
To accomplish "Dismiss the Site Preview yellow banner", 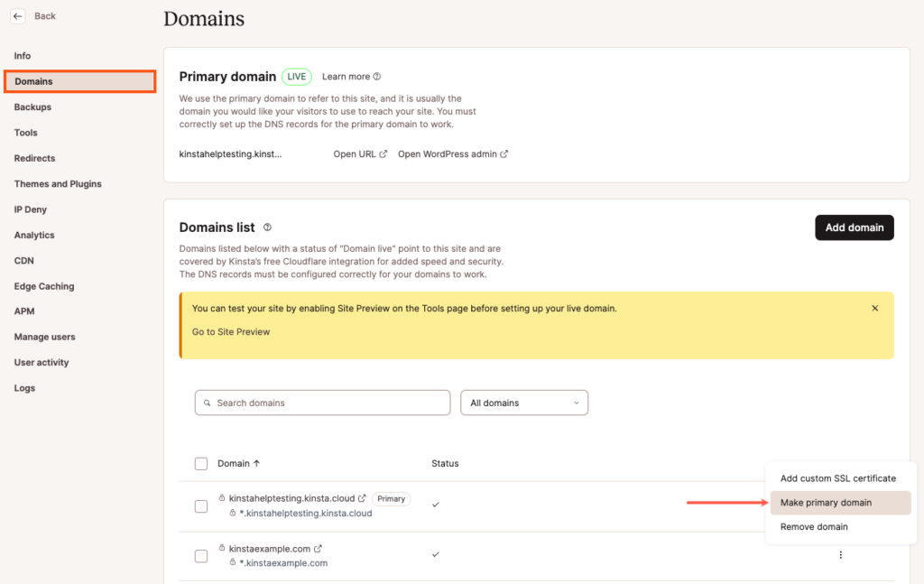I will (874, 308).
